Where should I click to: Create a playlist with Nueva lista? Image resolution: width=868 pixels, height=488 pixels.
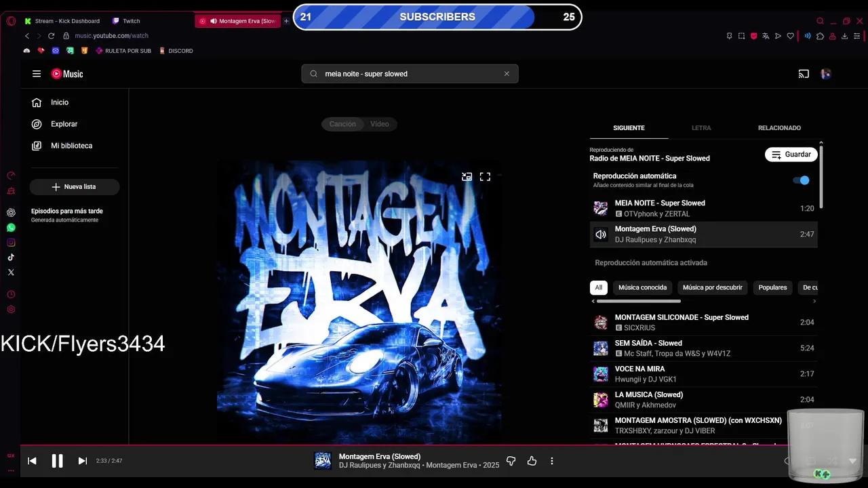pyautogui.click(x=75, y=186)
